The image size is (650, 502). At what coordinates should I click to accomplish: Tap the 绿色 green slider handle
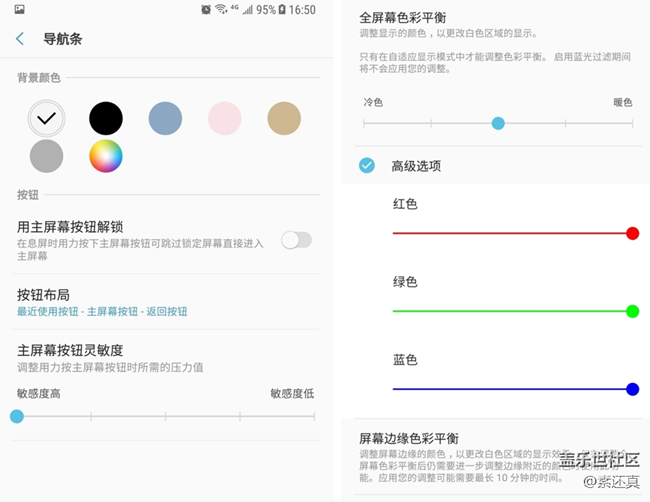pos(632,311)
